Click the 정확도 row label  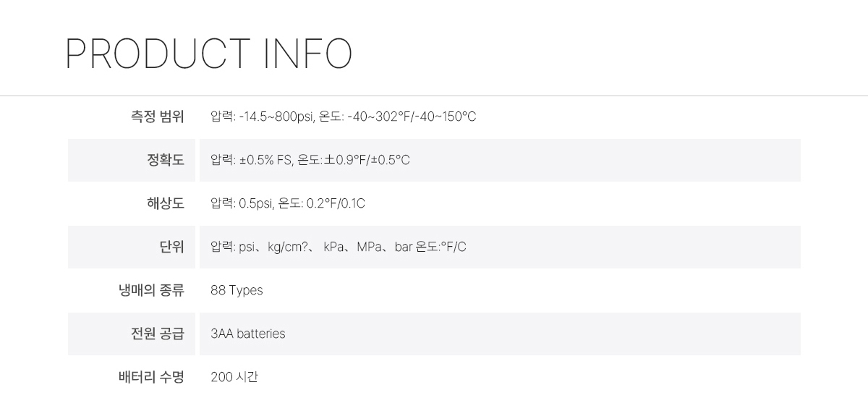click(x=166, y=160)
